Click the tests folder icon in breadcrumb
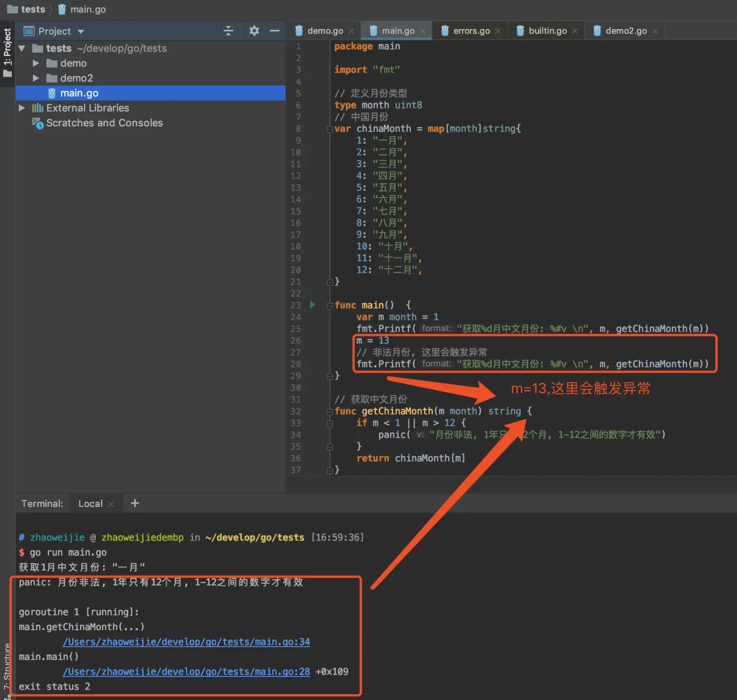The width and height of the screenshot is (737, 700). point(12,9)
